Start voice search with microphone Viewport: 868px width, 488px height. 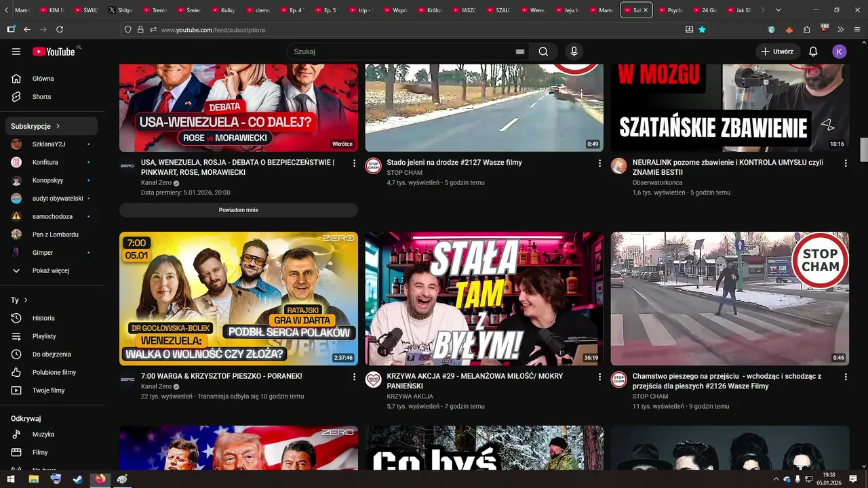pos(574,52)
